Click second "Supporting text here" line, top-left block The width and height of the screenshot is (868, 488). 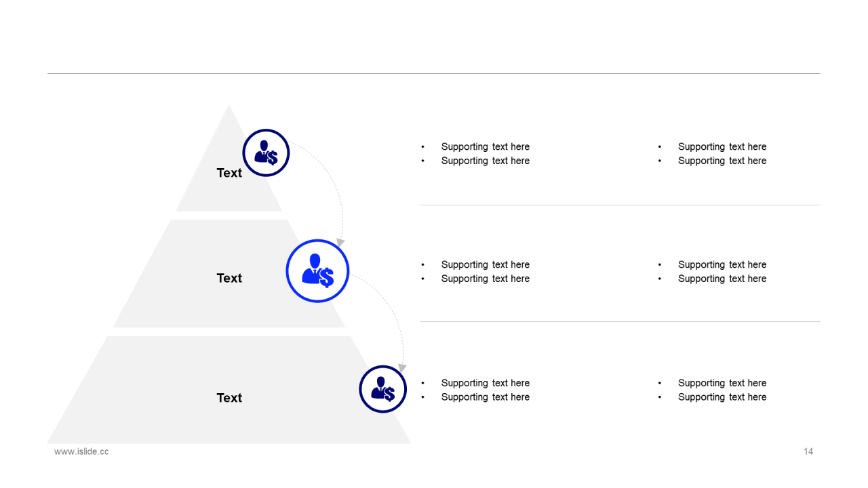coord(485,161)
